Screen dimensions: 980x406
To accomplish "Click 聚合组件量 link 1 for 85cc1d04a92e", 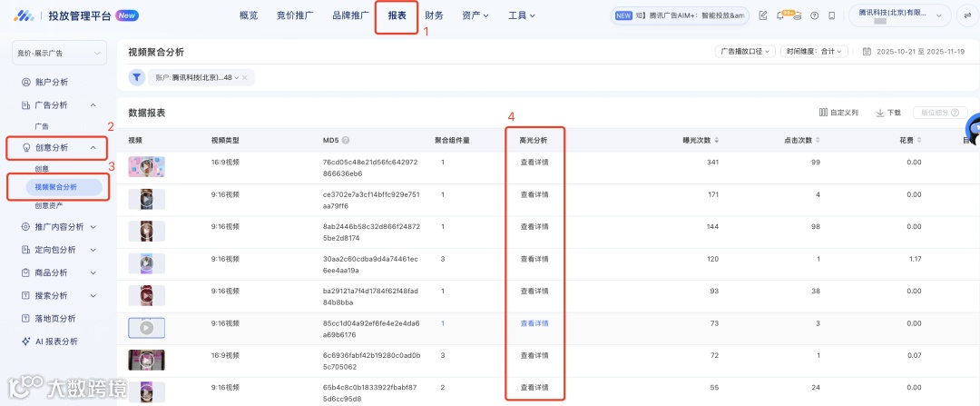I will 443,323.
